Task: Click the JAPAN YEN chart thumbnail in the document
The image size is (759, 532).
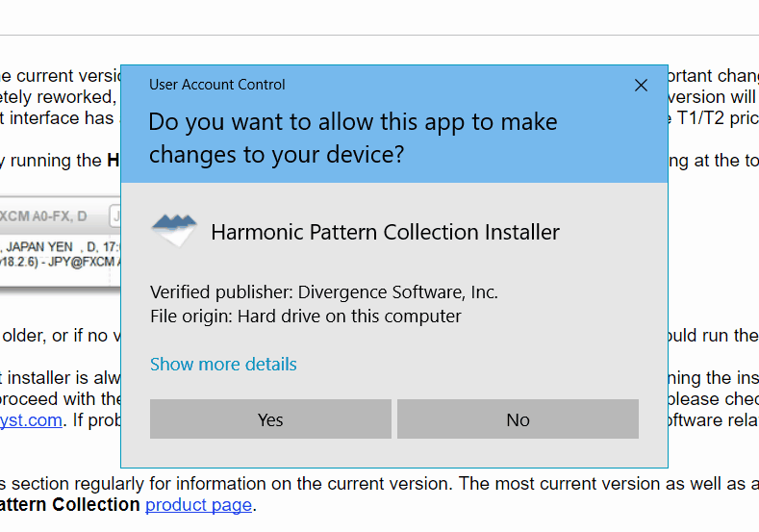Action: pos(60,241)
